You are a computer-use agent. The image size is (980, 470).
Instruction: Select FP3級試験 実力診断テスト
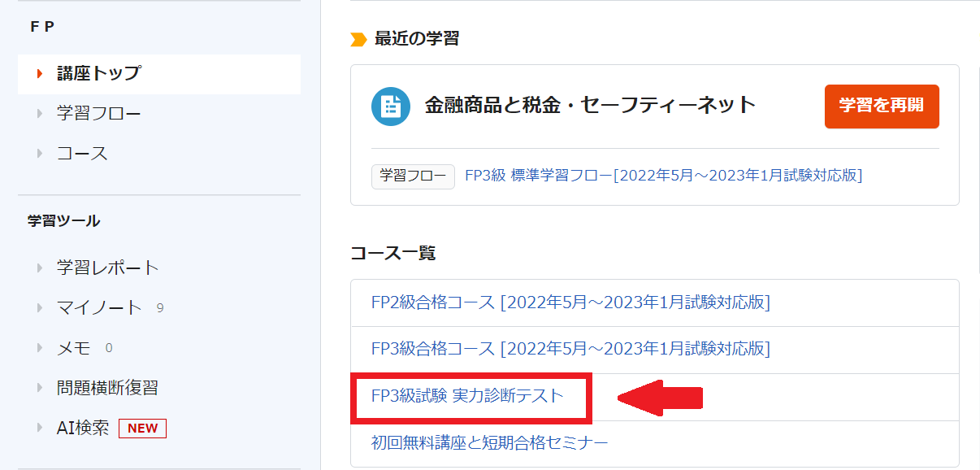click(467, 396)
